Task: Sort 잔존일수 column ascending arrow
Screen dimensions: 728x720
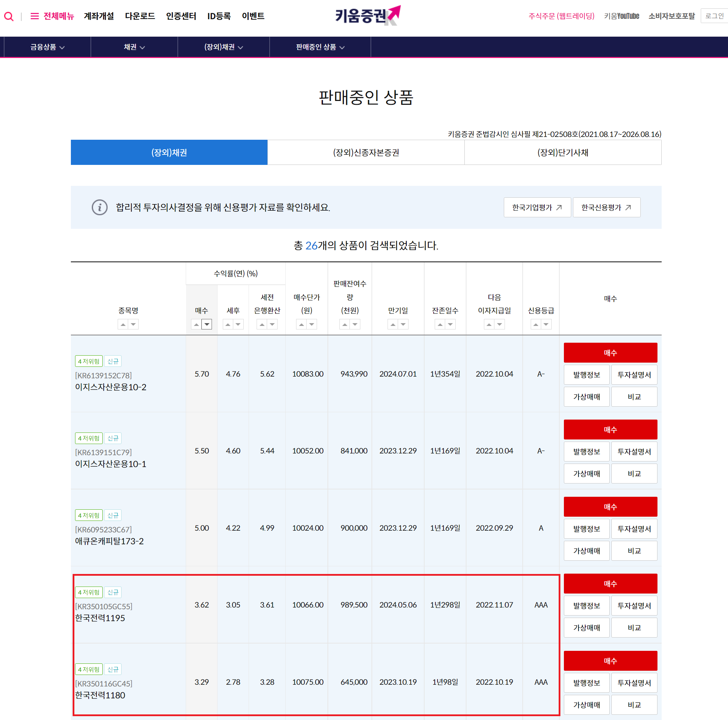Action: pos(440,324)
